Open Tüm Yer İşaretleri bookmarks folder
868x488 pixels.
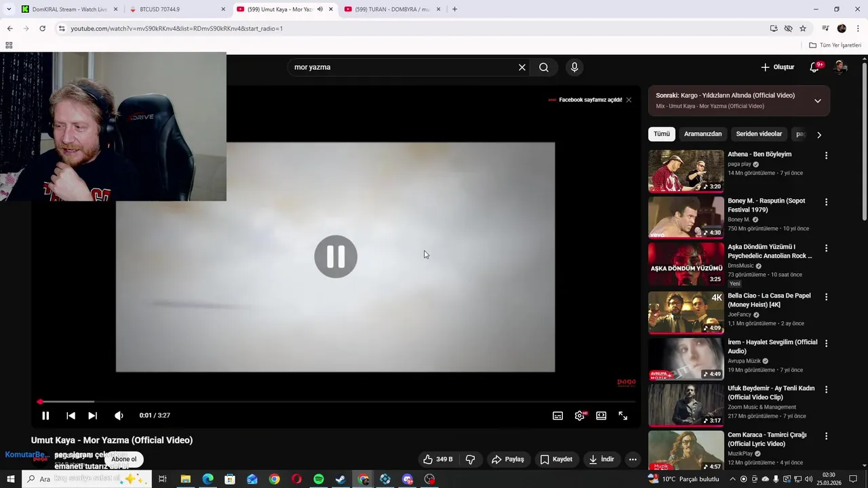pyautogui.click(x=835, y=45)
